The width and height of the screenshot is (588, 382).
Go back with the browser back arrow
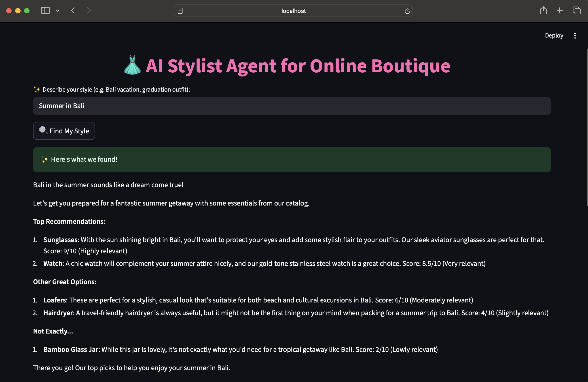[x=73, y=11]
